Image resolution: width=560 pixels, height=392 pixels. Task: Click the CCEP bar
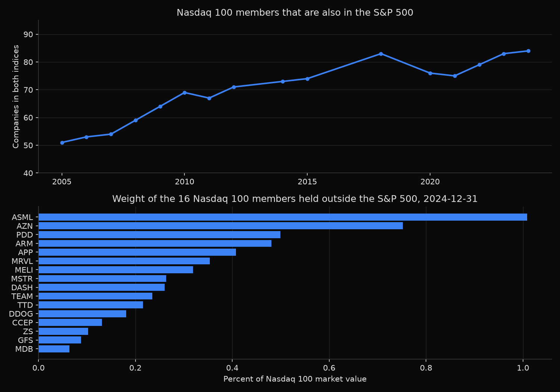tap(70, 322)
